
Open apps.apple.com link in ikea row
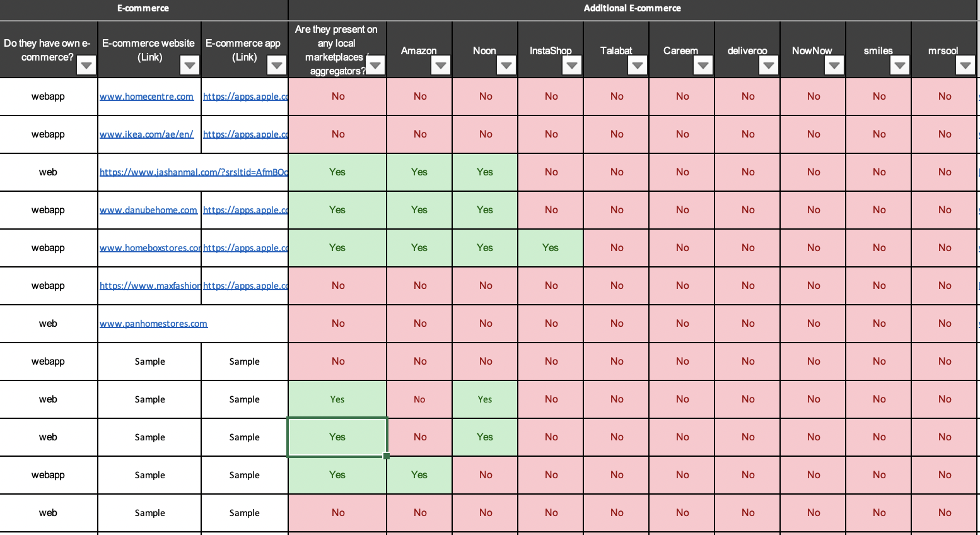point(245,134)
